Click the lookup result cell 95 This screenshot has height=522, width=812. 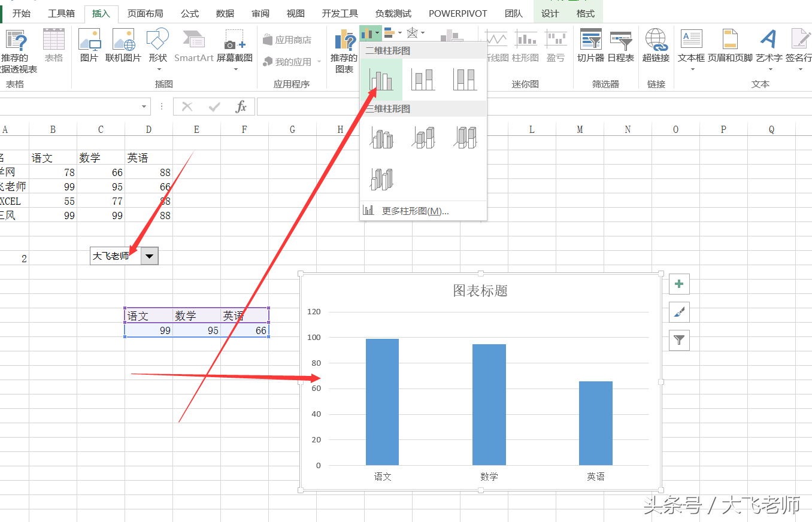point(196,330)
